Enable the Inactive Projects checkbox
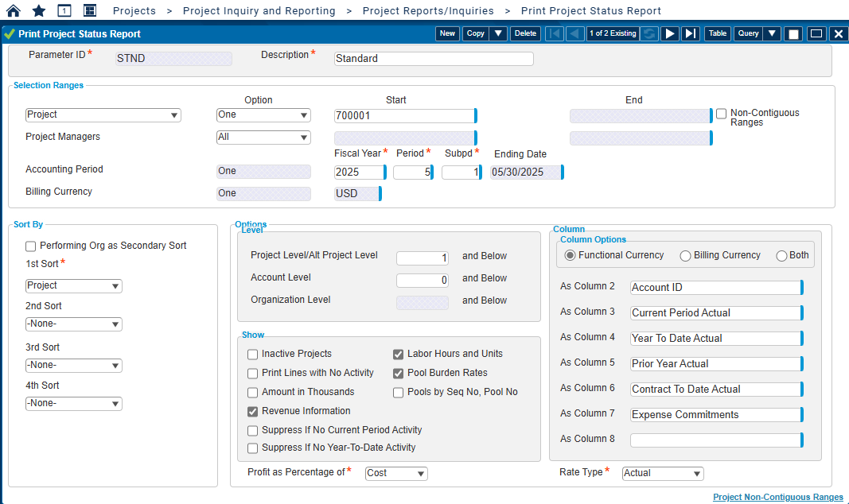This screenshot has height=504, width=849. click(x=252, y=354)
